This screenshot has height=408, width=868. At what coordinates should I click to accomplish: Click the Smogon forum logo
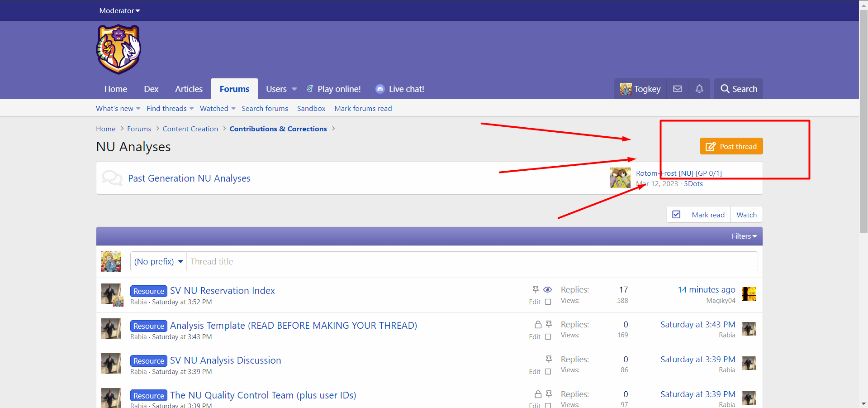pyautogui.click(x=119, y=49)
